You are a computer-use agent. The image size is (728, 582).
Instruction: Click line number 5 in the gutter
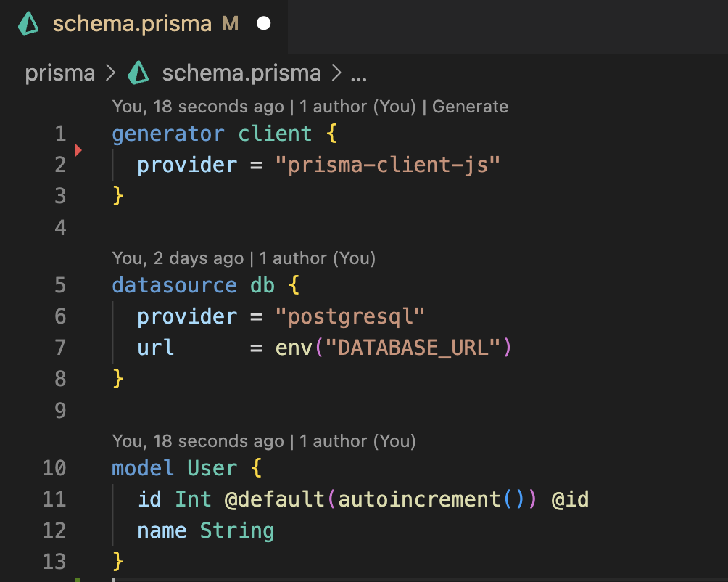tap(60, 285)
